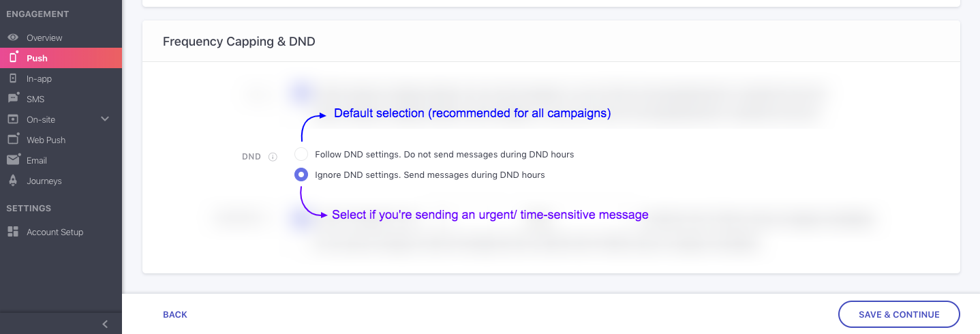Click the Email envelope icon

13,160
